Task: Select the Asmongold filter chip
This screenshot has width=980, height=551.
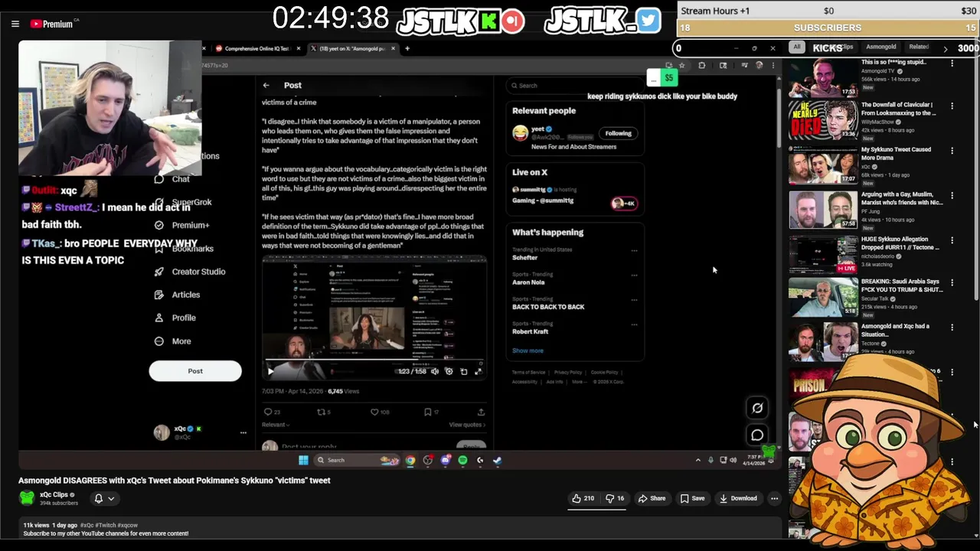Action: 880,47
